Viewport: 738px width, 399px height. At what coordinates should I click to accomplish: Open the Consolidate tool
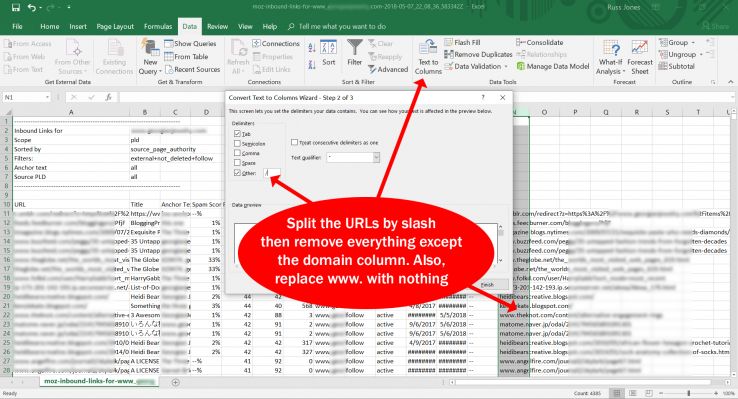tap(539, 42)
